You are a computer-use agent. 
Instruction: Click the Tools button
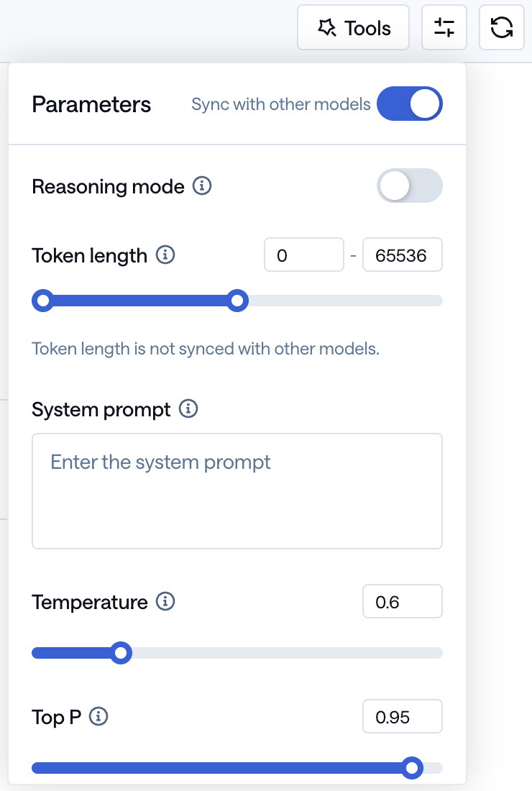coord(353,28)
